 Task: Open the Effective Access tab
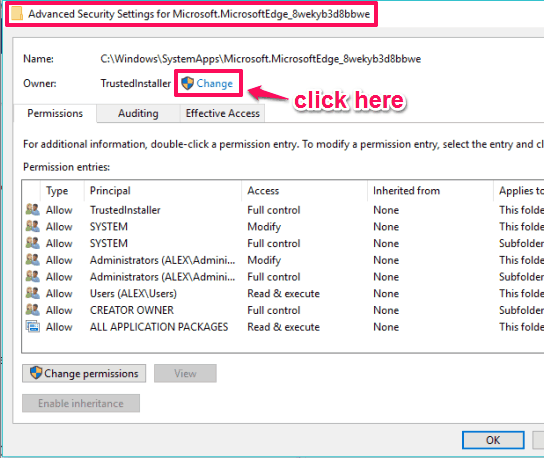[222, 113]
